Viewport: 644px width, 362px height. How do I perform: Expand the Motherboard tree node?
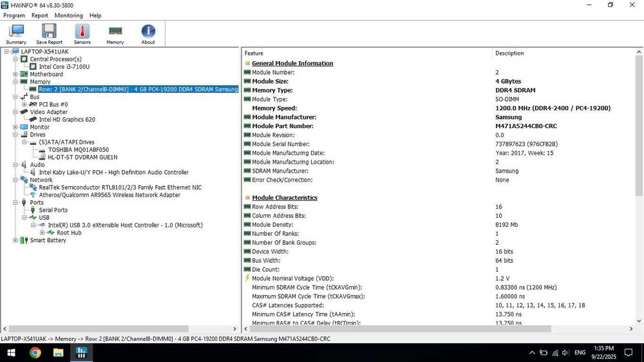coord(15,74)
